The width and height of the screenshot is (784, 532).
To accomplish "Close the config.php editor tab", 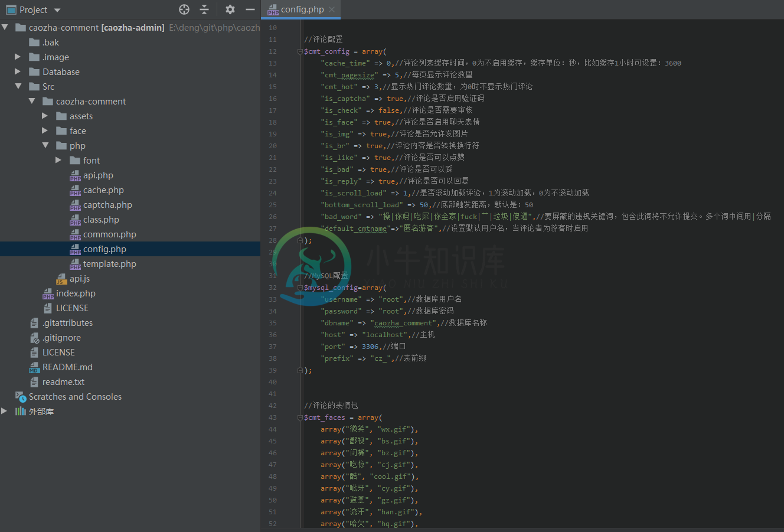I will pos(332,9).
